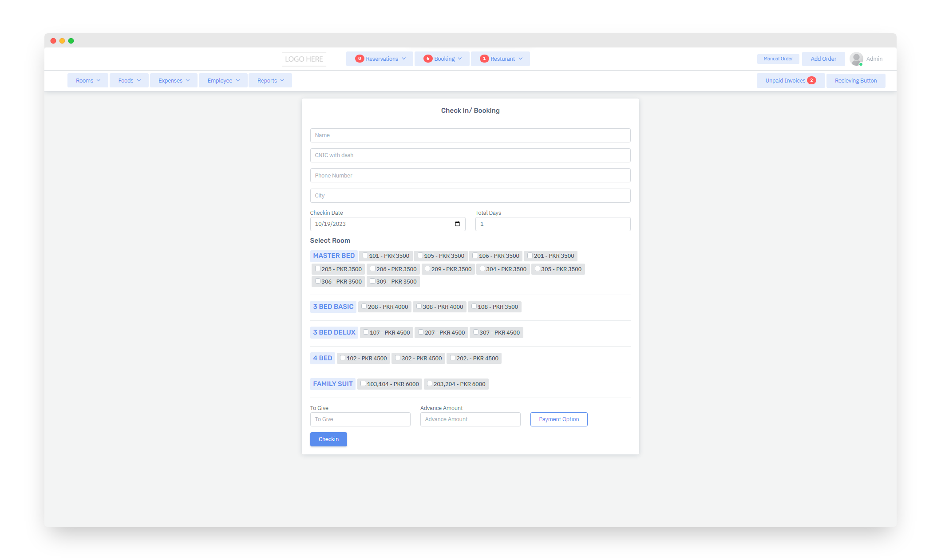The height and width of the screenshot is (560, 941).
Task: Click the Admin avatar icon
Action: (856, 59)
